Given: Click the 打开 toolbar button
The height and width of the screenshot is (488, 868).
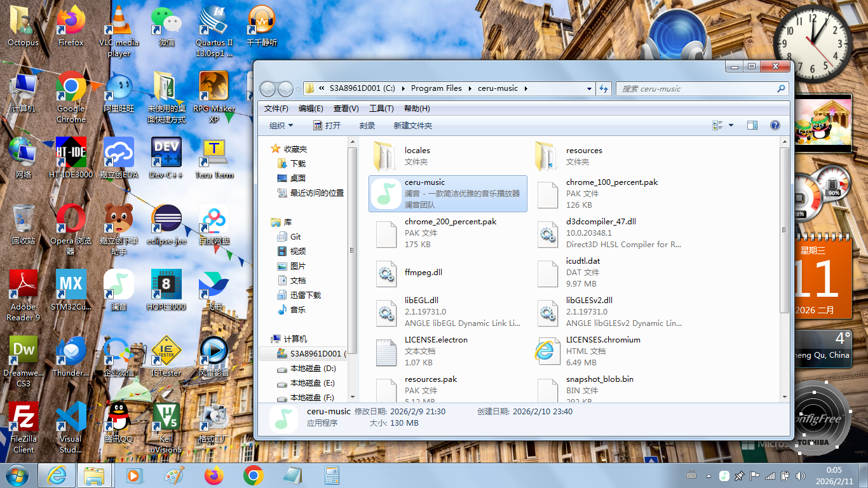Looking at the screenshot, I should [327, 126].
